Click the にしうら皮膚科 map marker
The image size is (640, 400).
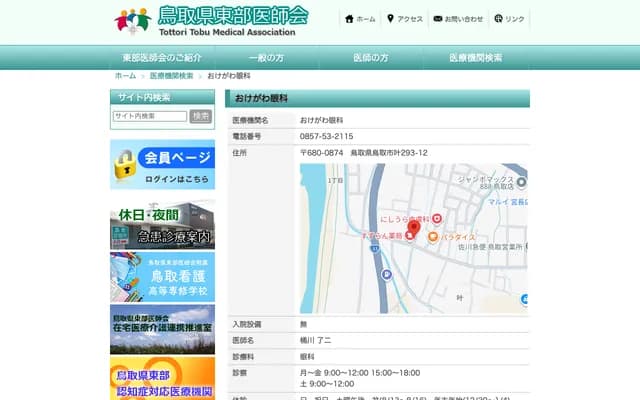pyautogui.click(x=436, y=218)
